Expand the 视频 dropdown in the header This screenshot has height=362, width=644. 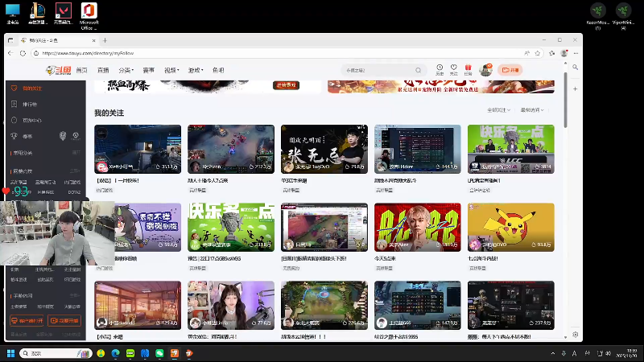[x=171, y=70]
